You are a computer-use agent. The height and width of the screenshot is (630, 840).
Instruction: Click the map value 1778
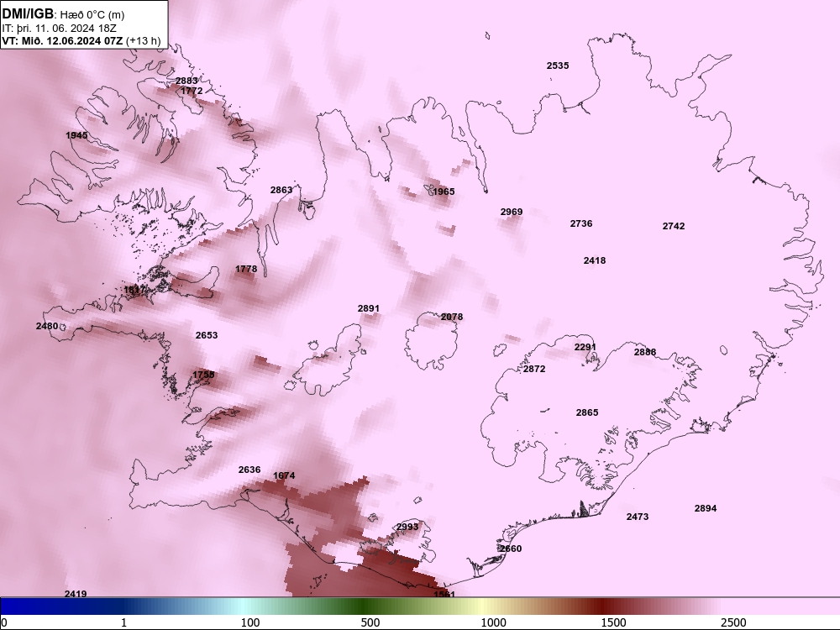[246, 270]
